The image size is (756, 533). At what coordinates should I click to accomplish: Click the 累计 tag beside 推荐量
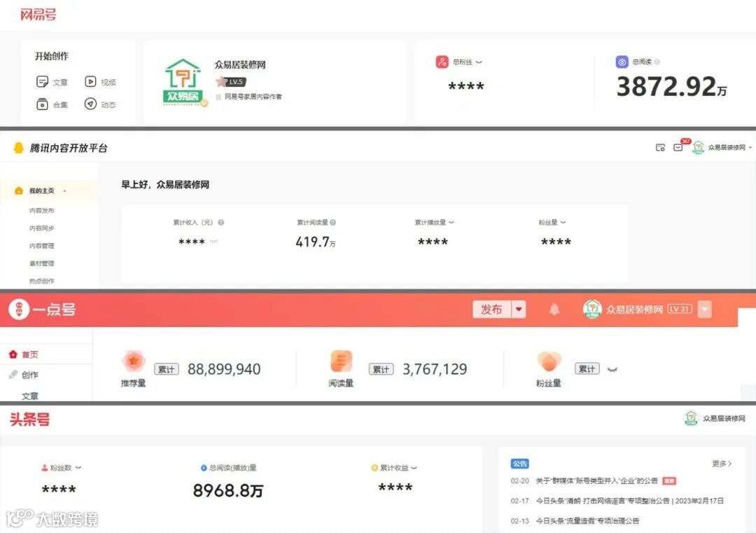click(x=167, y=369)
